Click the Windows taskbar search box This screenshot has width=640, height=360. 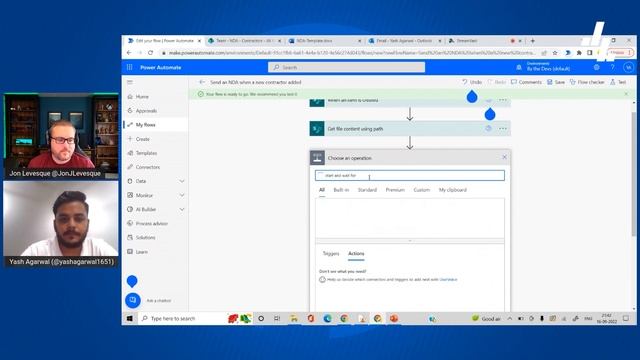tap(181, 318)
